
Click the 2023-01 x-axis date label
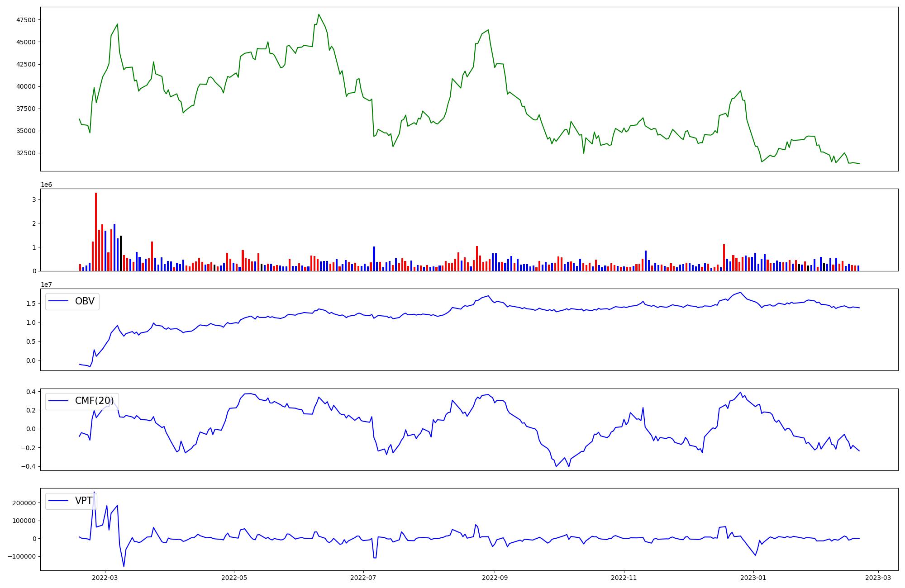(753, 578)
